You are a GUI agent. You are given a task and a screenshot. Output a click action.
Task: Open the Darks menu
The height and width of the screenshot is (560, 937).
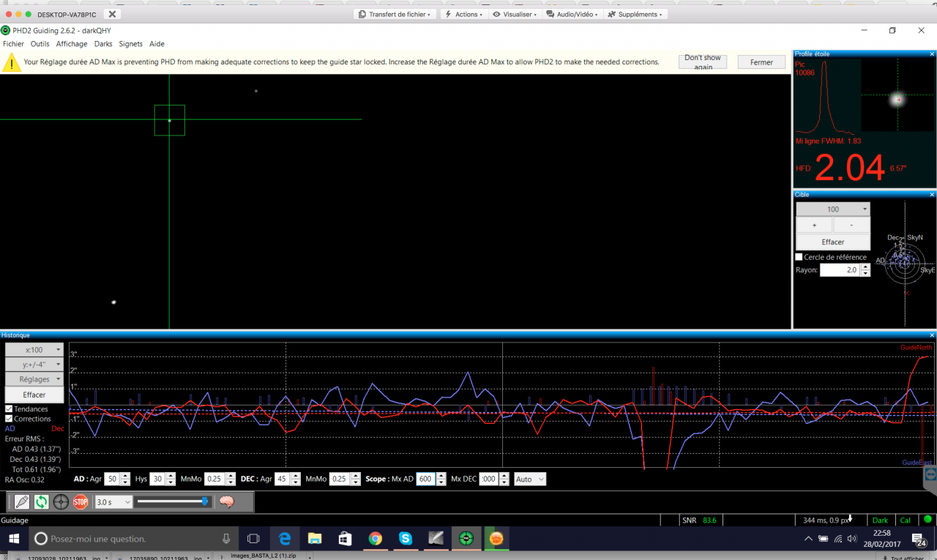pos(103,44)
